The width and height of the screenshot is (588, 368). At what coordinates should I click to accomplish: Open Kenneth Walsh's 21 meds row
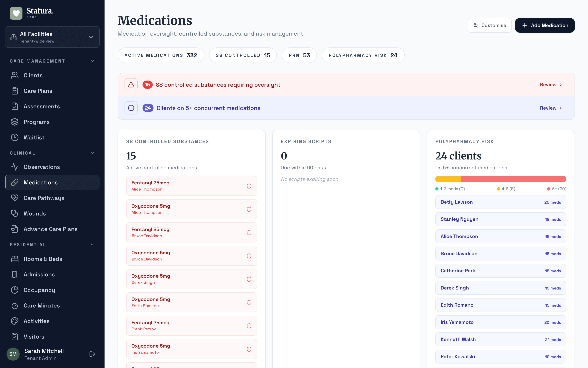[x=501, y=340]
